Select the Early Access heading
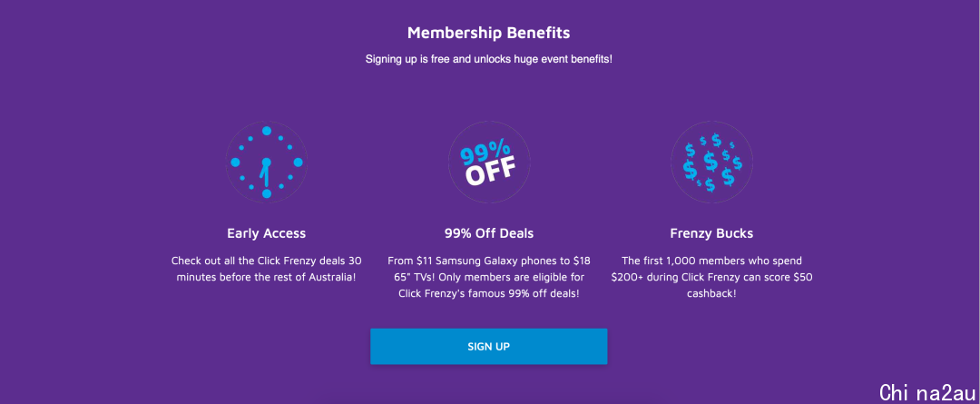 coord(266,233)
